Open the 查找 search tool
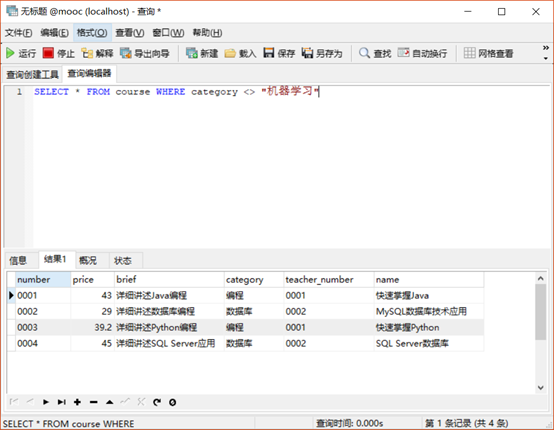The height and width of the screenshot is (430, 554). click(x=375, y=53)
